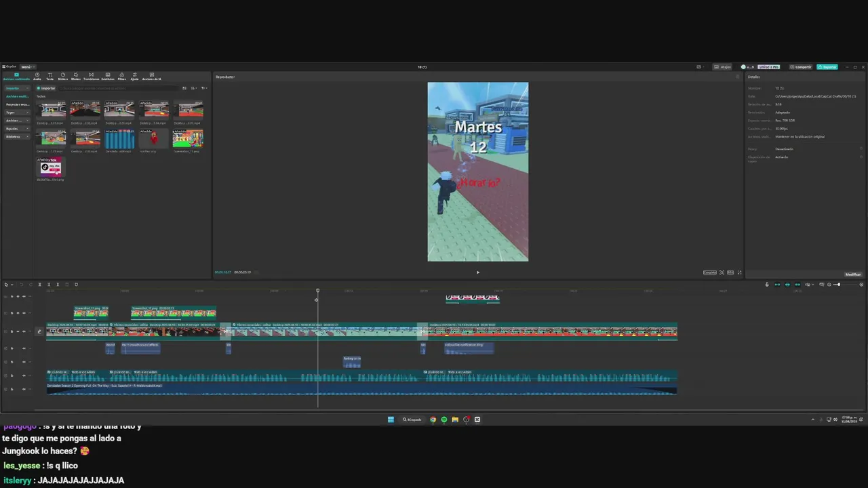The width and height of the screenshot is (868, 488).
Task: Click the redo arrow in timeline toolbar
Action: pos(31,284)
